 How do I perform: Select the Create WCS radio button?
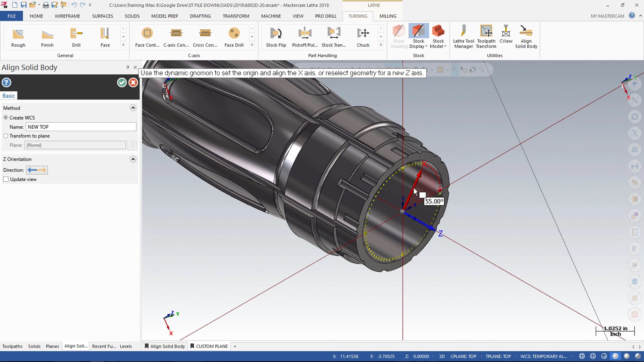[6, 117]
